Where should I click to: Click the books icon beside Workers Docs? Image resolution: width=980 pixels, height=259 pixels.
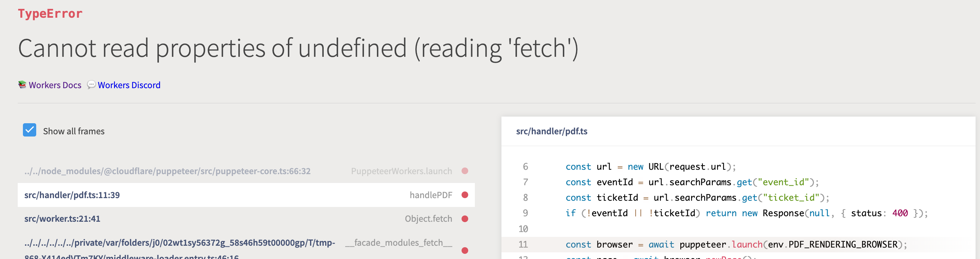(23, 85)
